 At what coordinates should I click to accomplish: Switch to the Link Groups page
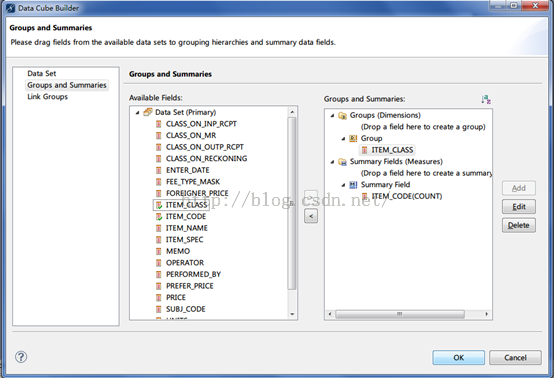coord(47,97)
